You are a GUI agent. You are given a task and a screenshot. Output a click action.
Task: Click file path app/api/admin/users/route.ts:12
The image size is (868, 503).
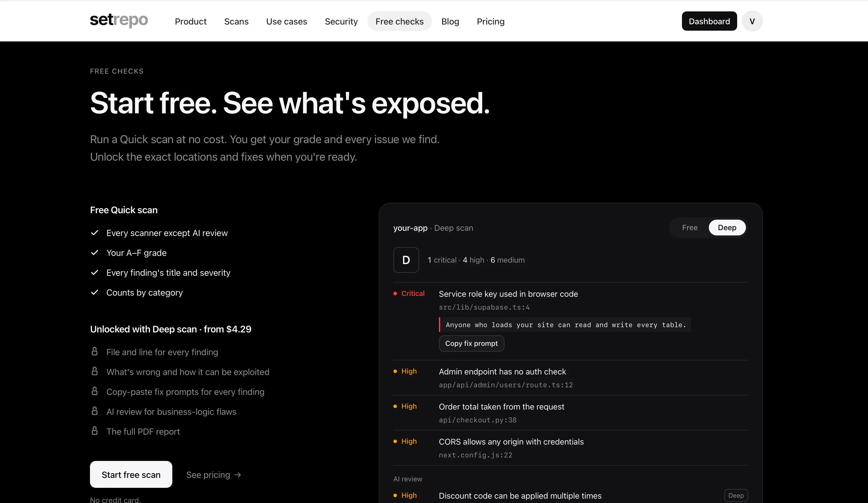(506, 385)
